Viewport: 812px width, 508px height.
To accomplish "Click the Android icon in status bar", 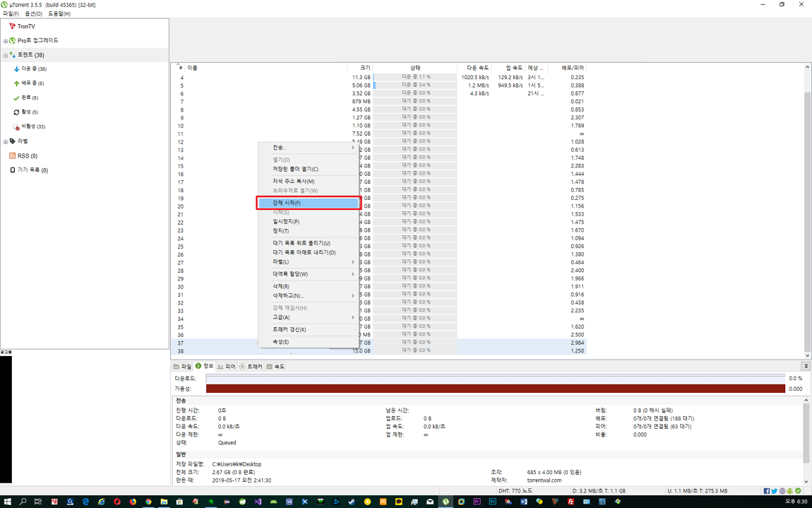I will click(789, 491).
